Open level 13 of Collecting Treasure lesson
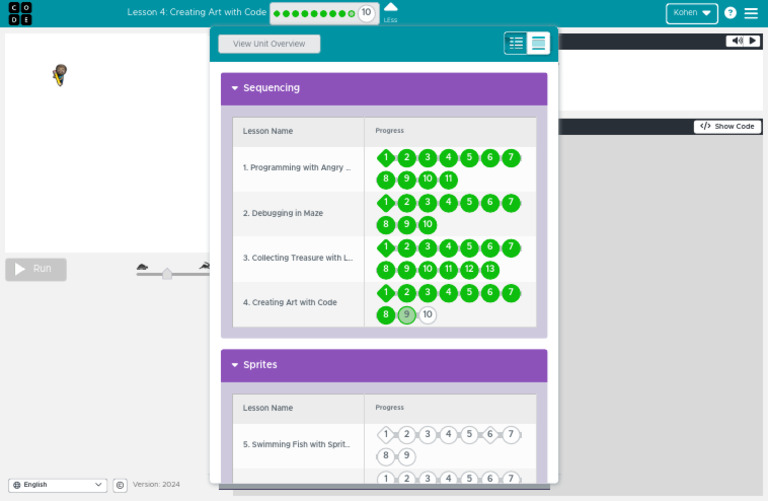Screen dimensions: 768x501 (490, 269)
